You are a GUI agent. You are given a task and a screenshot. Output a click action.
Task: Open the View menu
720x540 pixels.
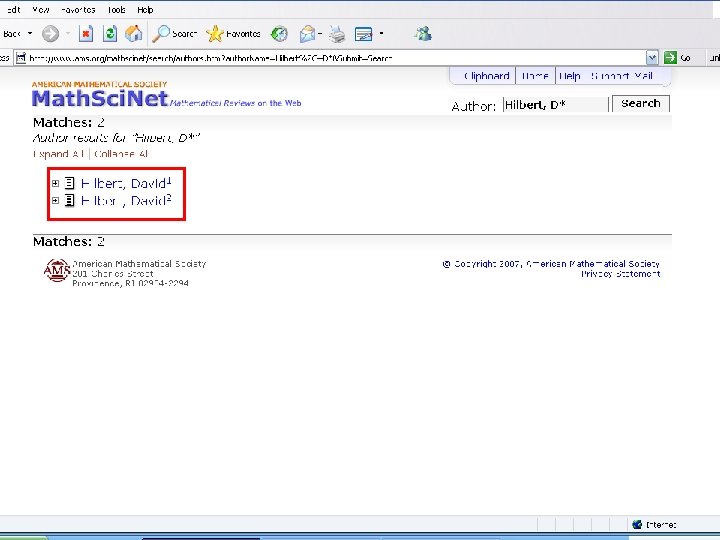click(x=41, y=10)
